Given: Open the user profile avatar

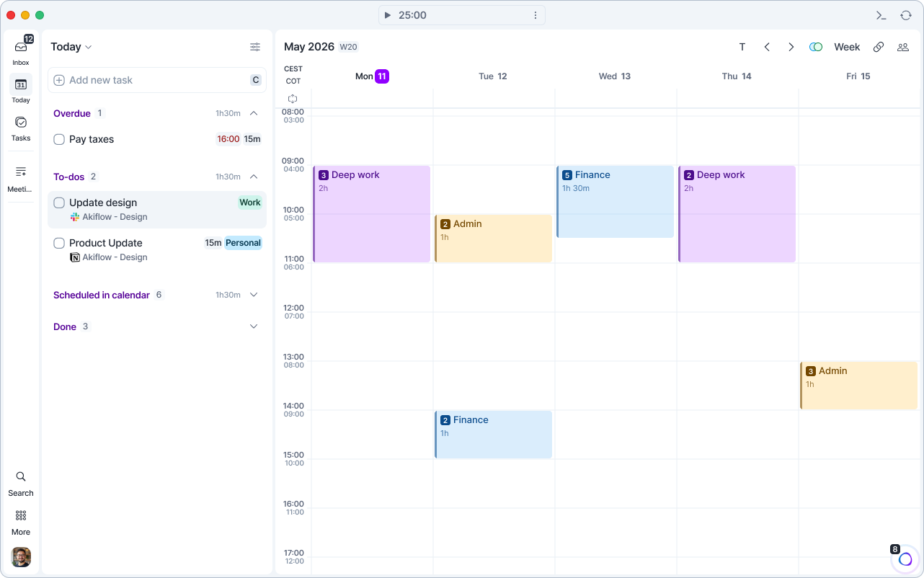Looking at the screenshot, I should (21, 557).
